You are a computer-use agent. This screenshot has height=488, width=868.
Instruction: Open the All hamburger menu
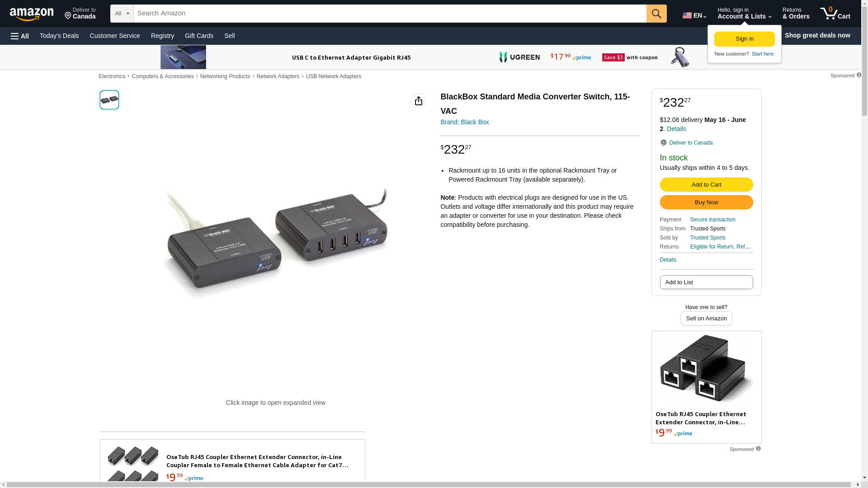[20, 36]
